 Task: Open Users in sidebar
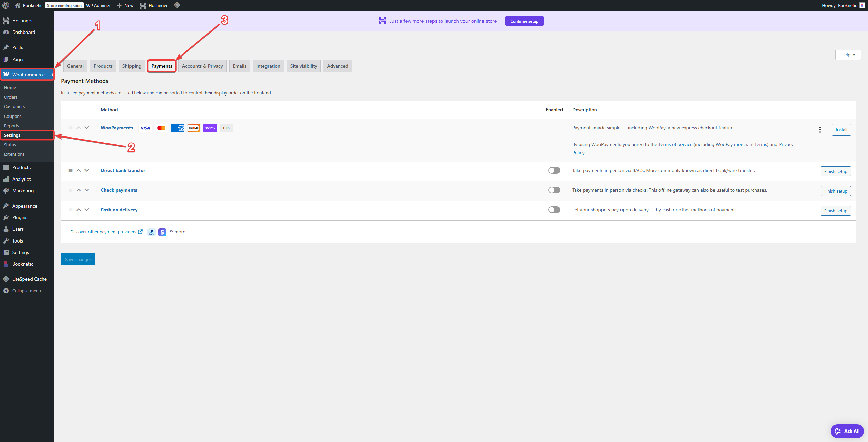pos(27,229)
